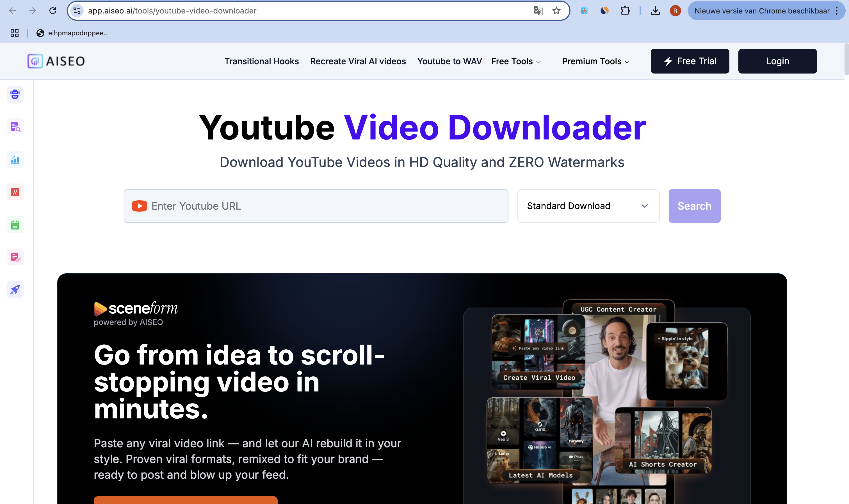Click the browser forward arrow
The image size is (849, 504).
click(32, 11)
